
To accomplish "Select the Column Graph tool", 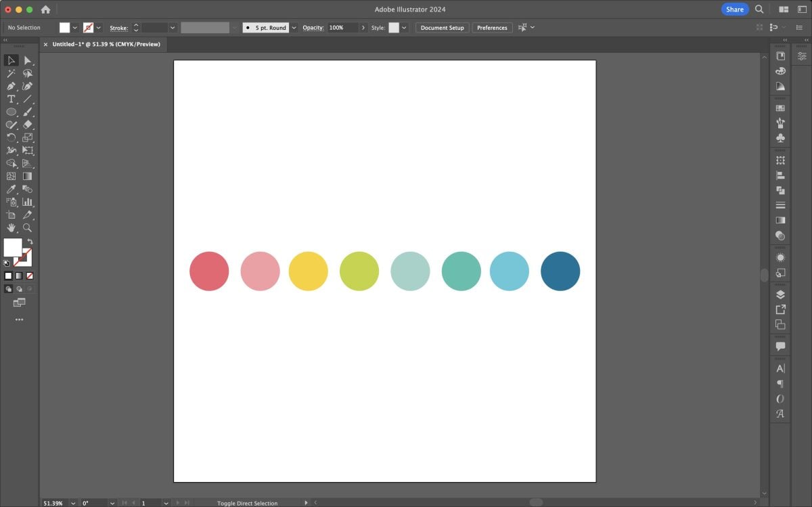I will (28, 202).
